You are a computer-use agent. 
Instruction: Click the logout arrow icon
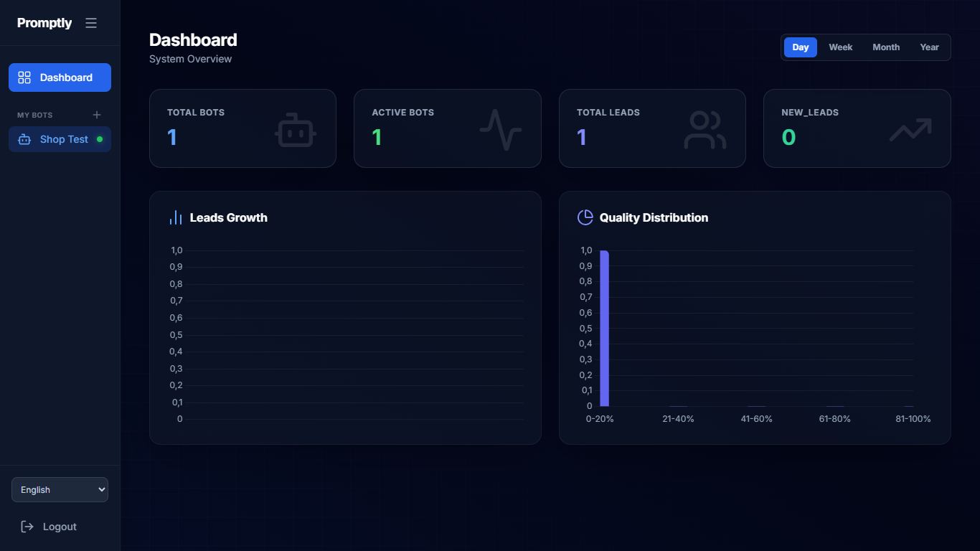[27, 527]
